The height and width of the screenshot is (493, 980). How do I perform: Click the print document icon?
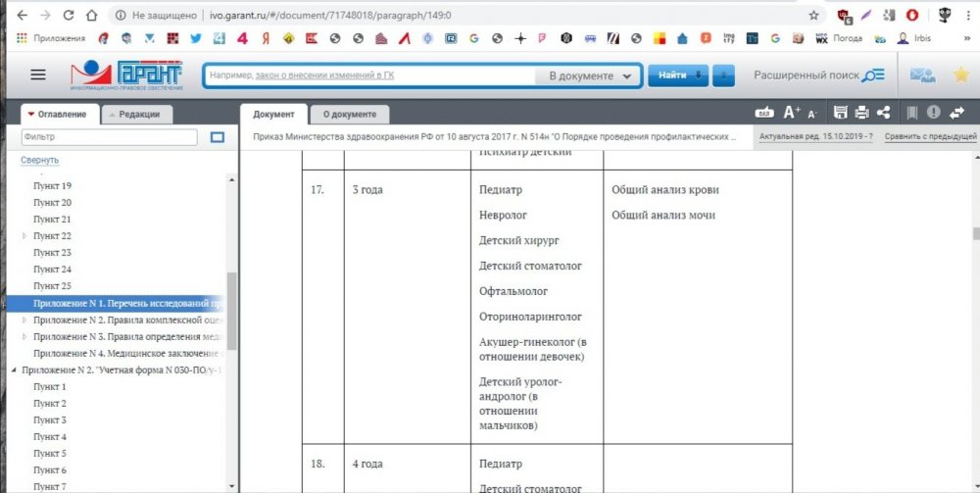coord(862,113)
